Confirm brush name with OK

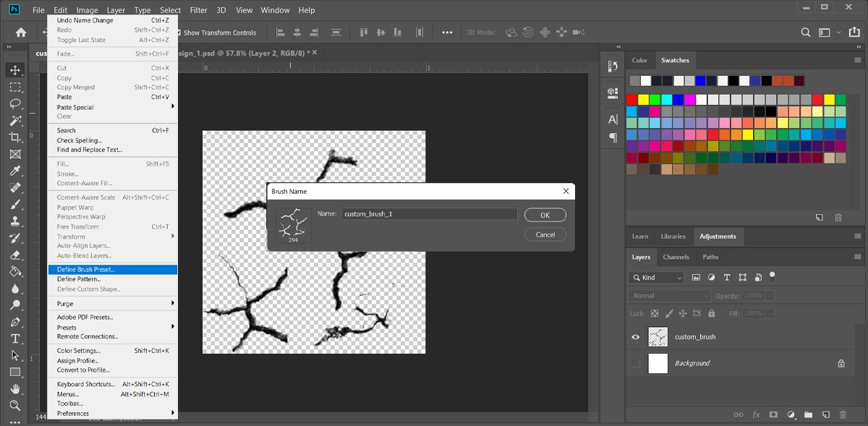545,215
